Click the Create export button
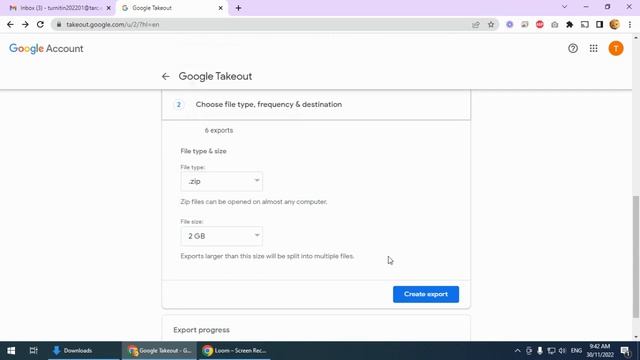The image size is (640, 360). (x=426, y=294)
